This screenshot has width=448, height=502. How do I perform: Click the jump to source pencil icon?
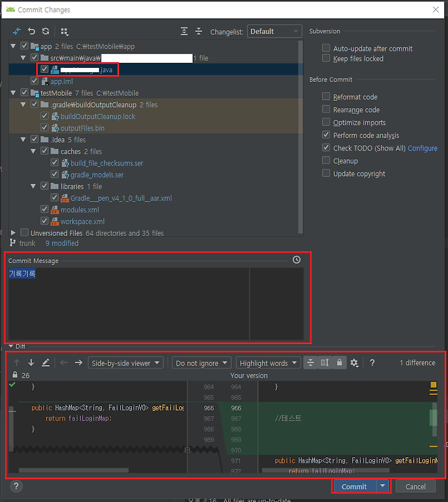[x=46, y=363]
